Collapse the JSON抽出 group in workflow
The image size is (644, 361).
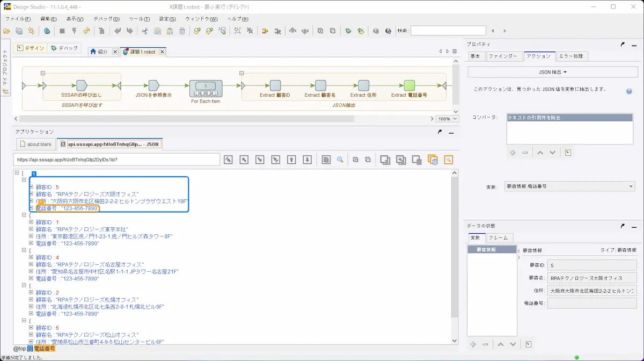tap(241, 74)
